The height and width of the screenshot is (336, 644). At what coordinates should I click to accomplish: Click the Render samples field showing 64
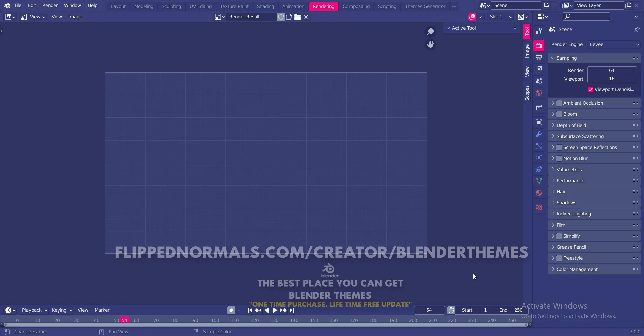(x=612, y=70)
